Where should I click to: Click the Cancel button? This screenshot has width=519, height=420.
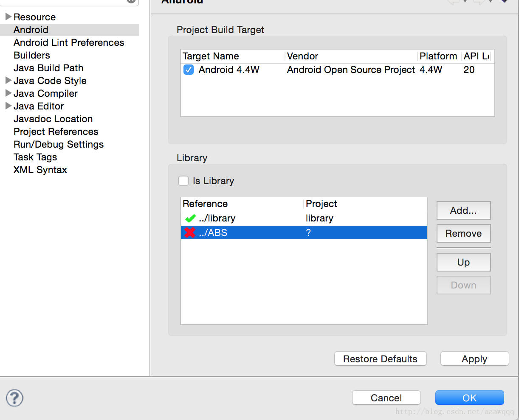(386, 398)
